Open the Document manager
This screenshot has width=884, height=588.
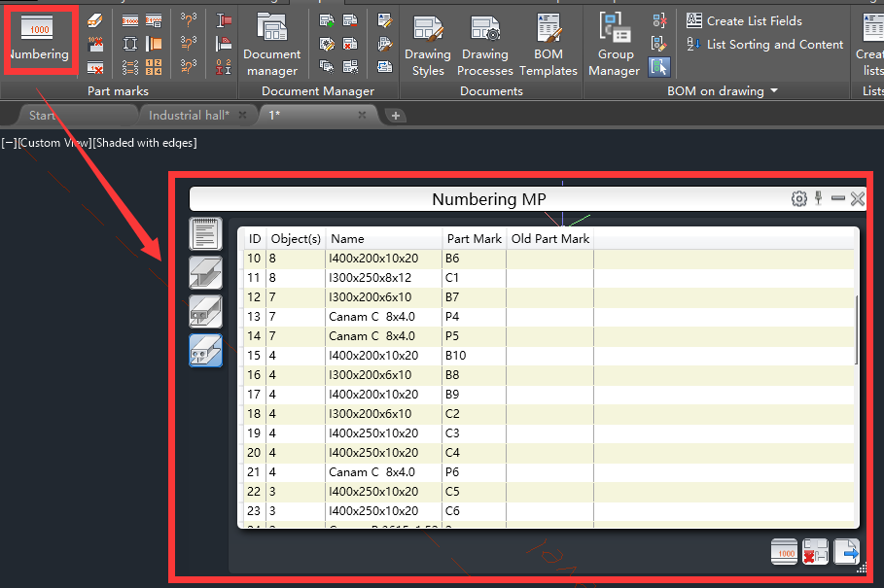pyautogui.click(x=271, y=43)
